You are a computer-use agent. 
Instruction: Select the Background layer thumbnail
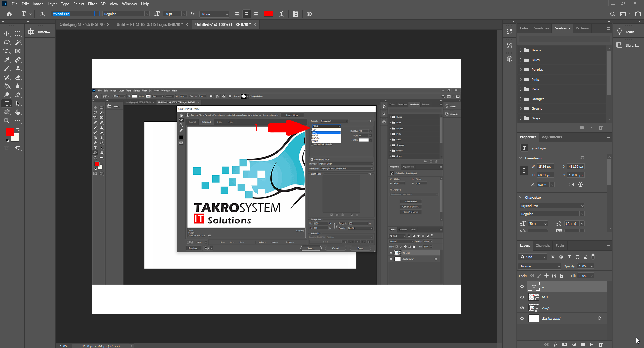click(x=533, y=319)
